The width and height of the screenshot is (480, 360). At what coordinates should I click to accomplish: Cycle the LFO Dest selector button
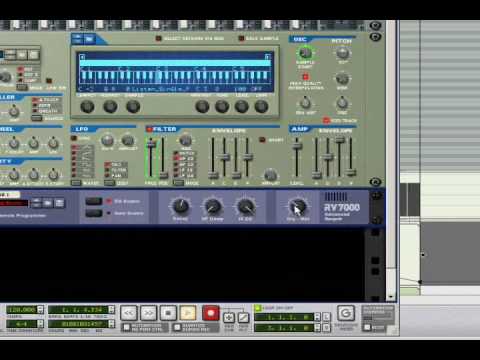(109, 183)
